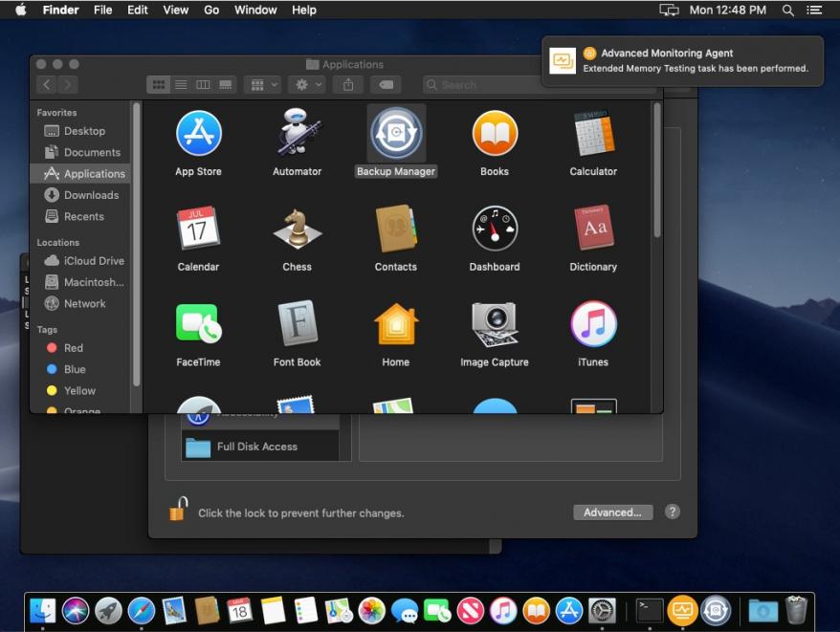This screenshot has height=632, width=840.
Task: Select the Image Capture application
Action: coord(494,325)
